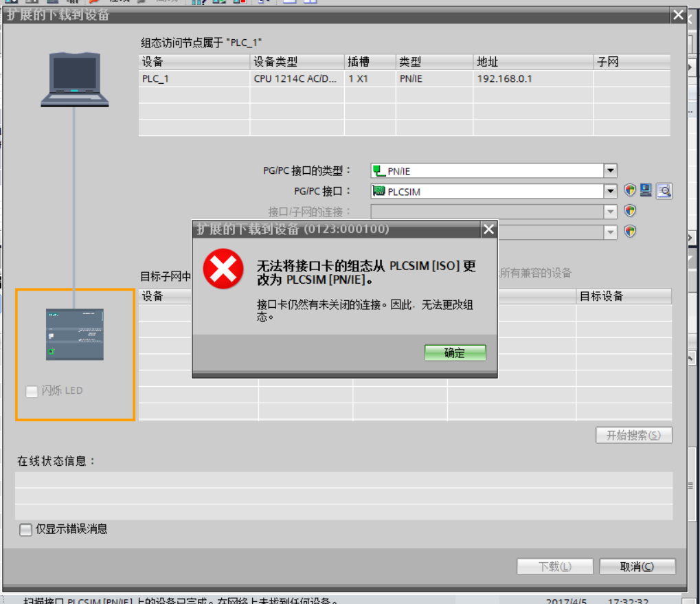Screen dimensions: 700x604
Task: Click the red error icon in the dialog
Action: click(223, 268)
